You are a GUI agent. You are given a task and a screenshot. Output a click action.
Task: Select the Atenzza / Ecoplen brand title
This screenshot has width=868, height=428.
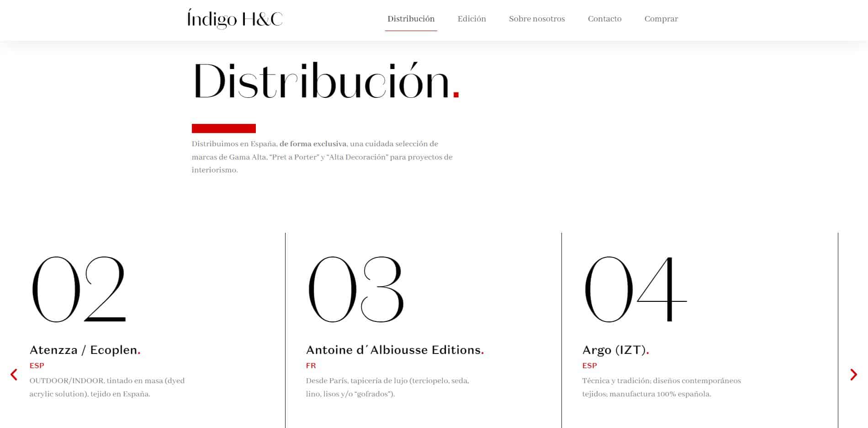click(x=85, y=350)
